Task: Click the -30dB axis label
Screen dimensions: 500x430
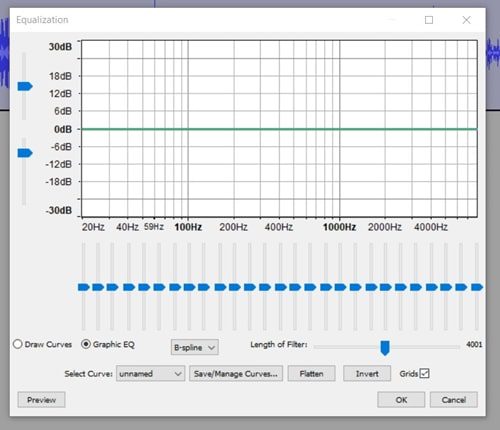Action: (x=59, y=210)
